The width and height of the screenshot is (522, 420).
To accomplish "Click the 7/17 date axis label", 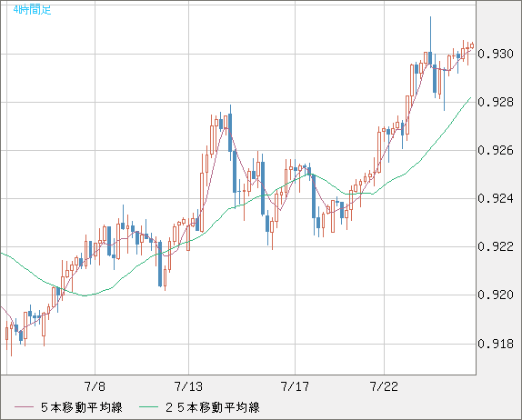I will click(295, 386).
